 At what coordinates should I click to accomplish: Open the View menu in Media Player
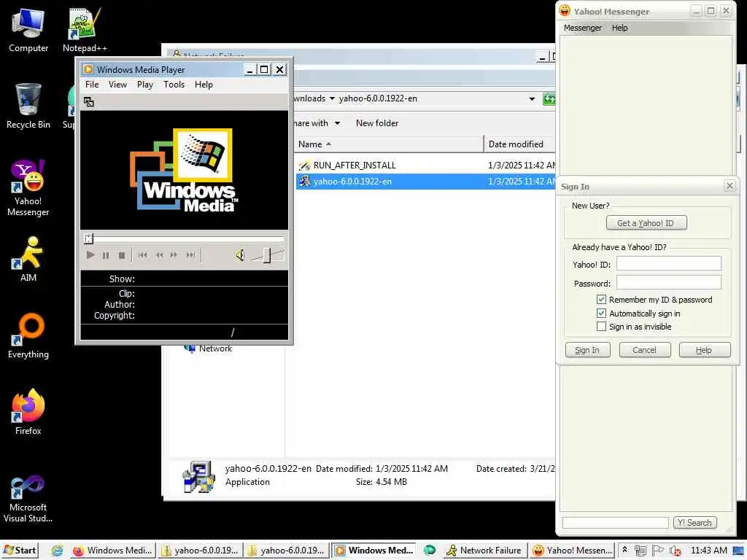117,85
